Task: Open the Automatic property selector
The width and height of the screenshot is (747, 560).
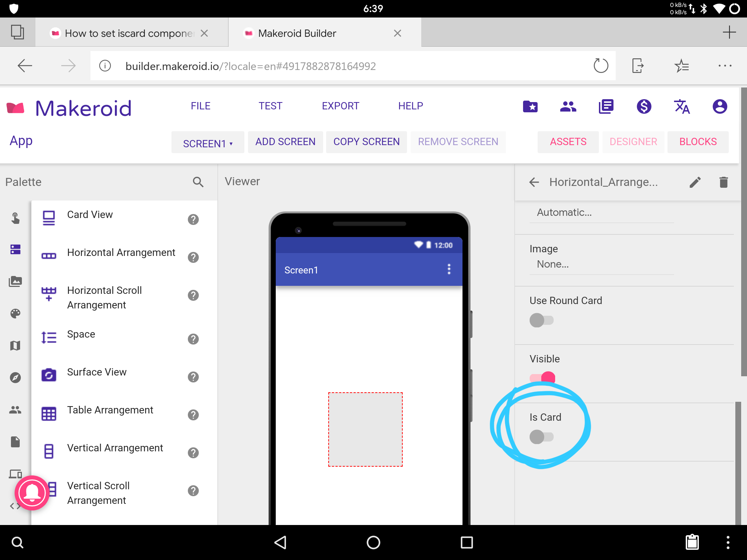Action: (564, 213)
